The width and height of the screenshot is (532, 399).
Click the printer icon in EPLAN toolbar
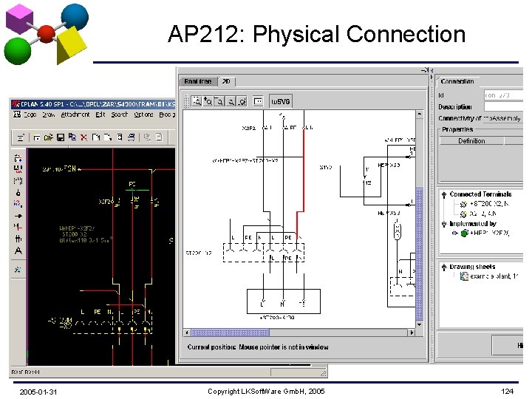click(132, 137)
